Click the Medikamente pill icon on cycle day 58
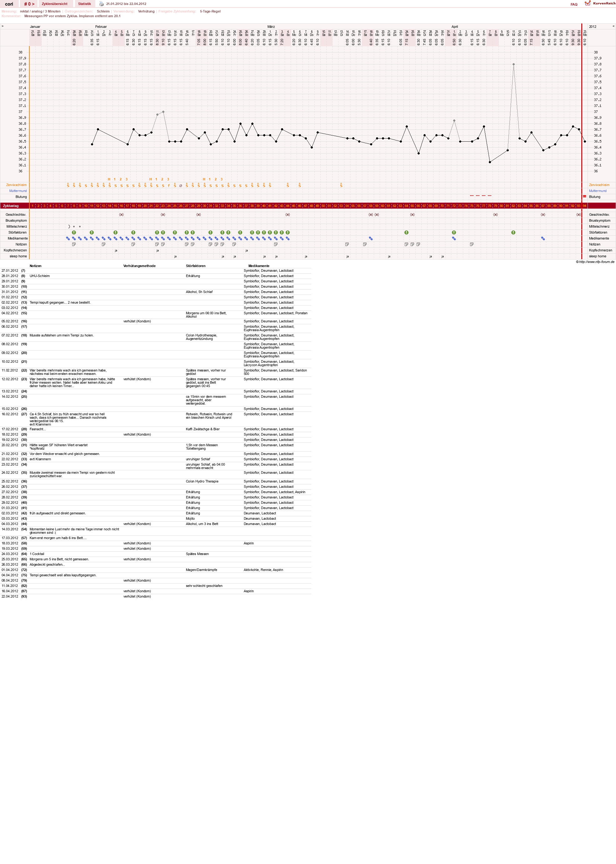This screenshot has width=616, height=864. (371, 239)
